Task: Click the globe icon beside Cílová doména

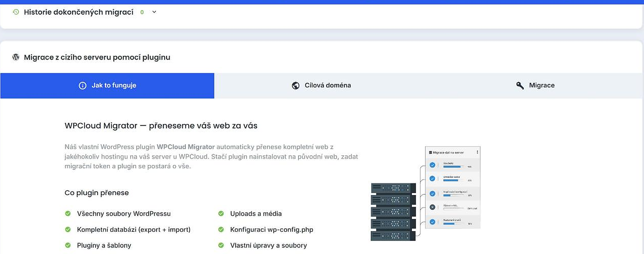Action: tap(295, 86)
